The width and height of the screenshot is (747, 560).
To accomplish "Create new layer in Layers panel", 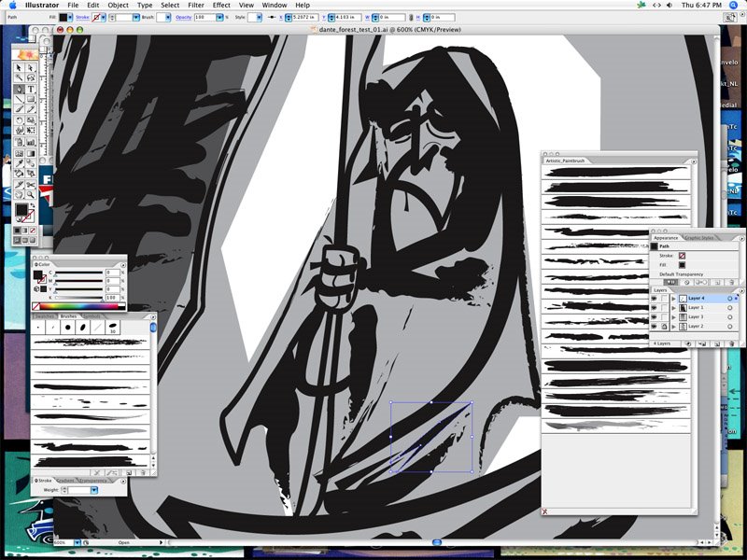I will (x=717, y=343).
